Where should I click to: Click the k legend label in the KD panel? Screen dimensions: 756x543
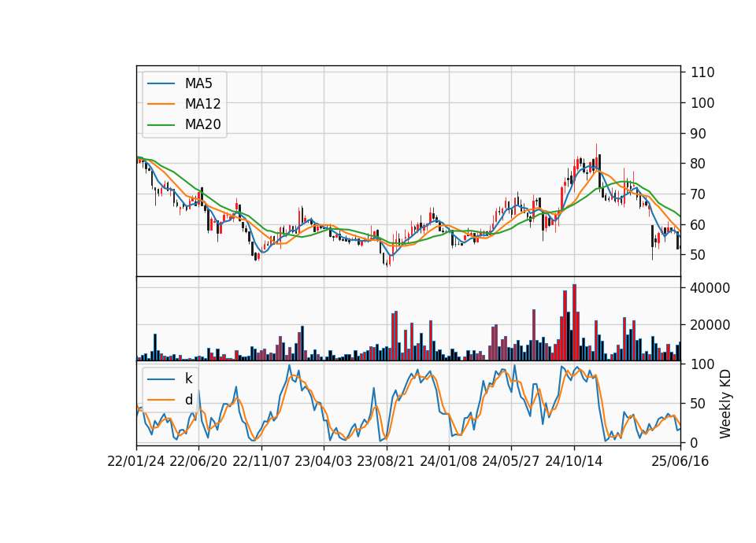(188, 379)
